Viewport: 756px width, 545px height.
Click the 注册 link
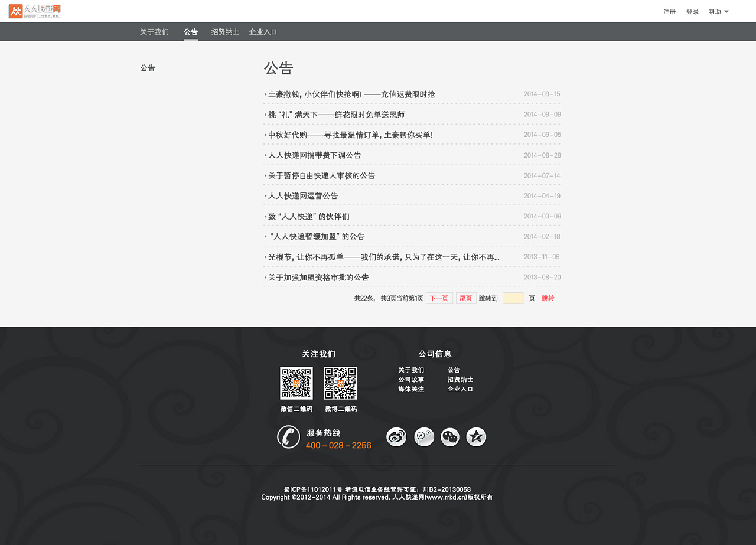(x=669, y=11)
